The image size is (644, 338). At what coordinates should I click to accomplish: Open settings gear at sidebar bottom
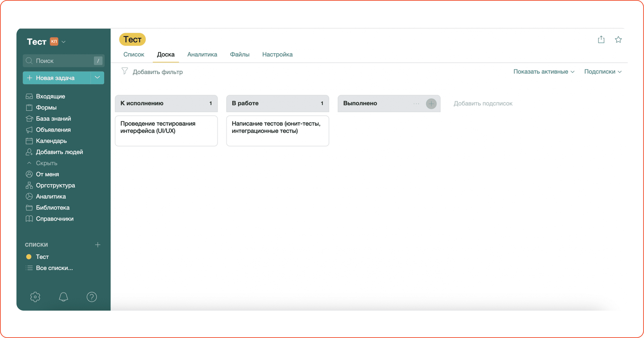(35, 297)
